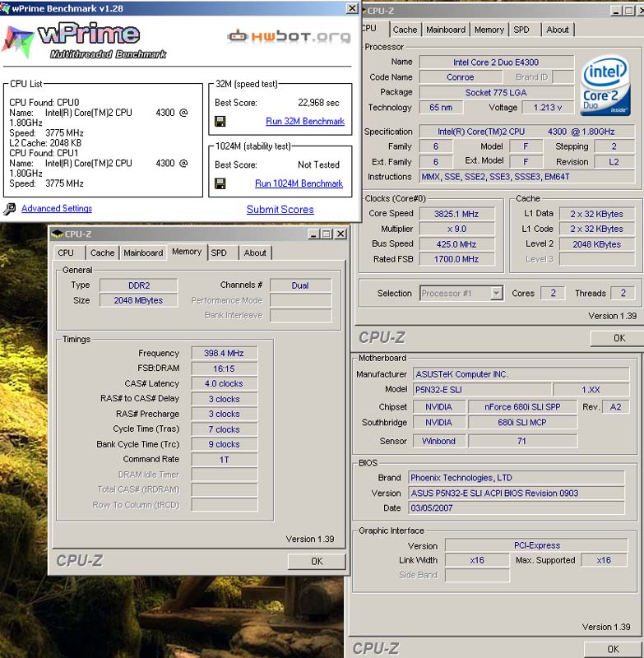Click OK in Memory CPU-Z window

317,562
